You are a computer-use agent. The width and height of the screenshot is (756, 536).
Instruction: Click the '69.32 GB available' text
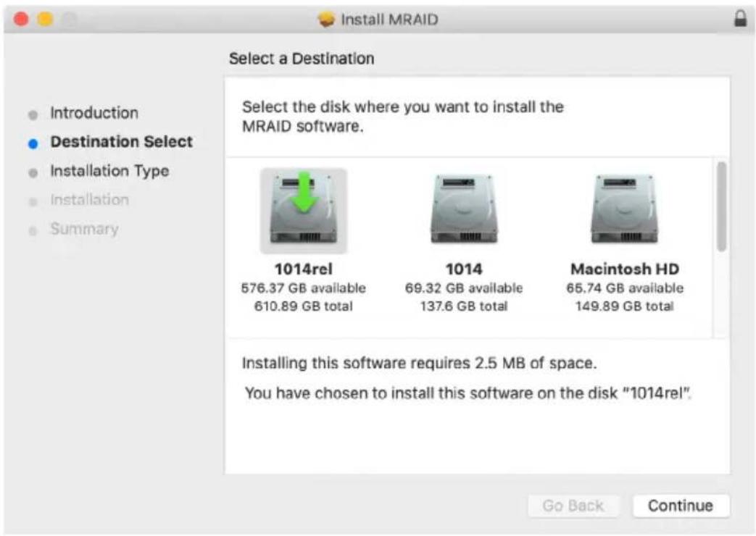click(x=464, y=288)
